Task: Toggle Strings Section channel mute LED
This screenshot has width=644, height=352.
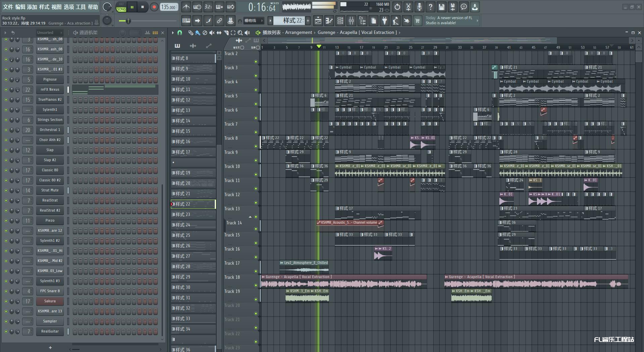Action: click(x=6, y=120)
